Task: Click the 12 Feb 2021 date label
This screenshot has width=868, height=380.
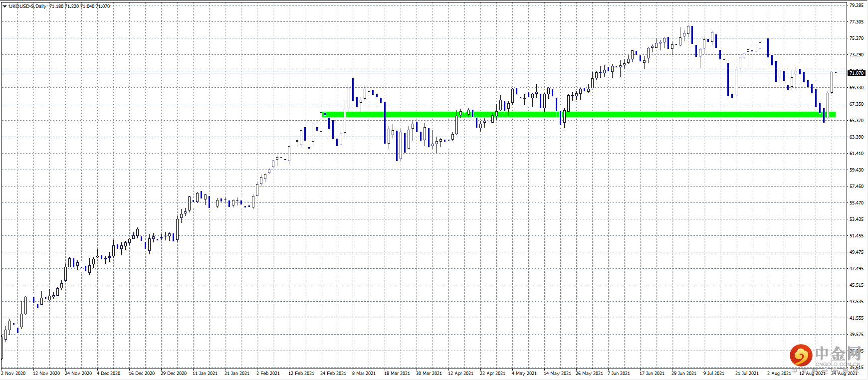Action: pos(301,374)
